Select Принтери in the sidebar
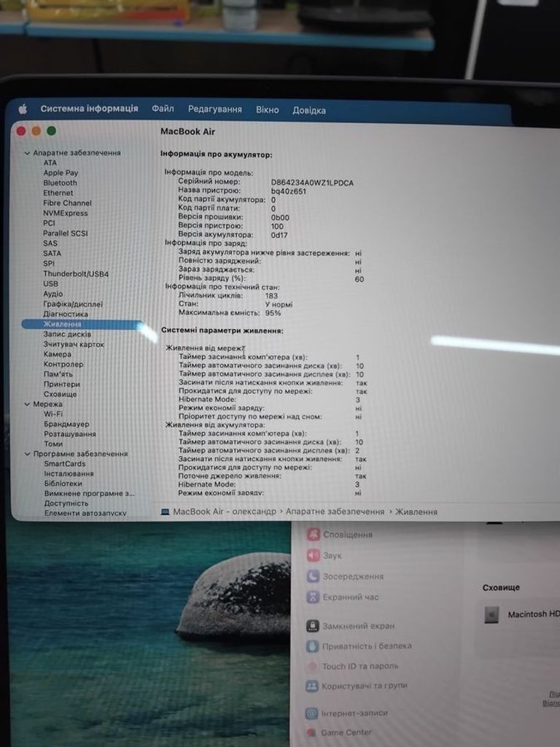 [62, 384]
